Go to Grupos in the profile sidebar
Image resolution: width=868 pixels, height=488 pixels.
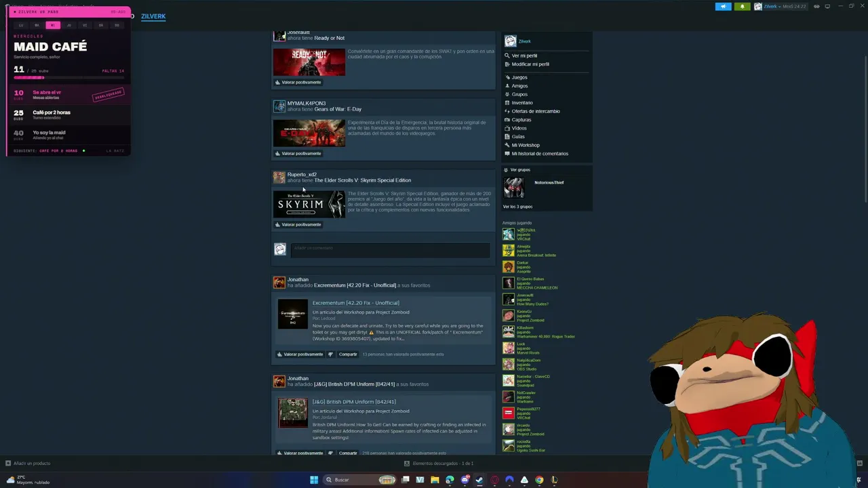519,94
